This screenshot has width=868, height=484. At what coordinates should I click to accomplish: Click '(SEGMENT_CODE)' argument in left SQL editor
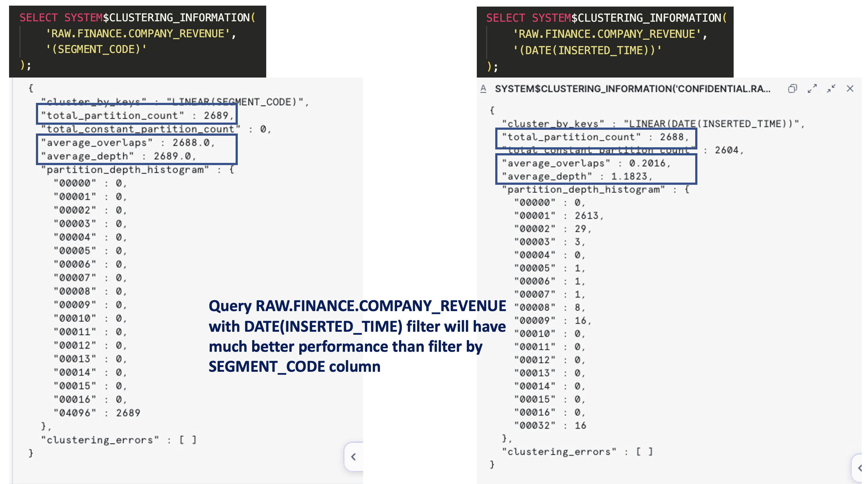click(96, 49)
